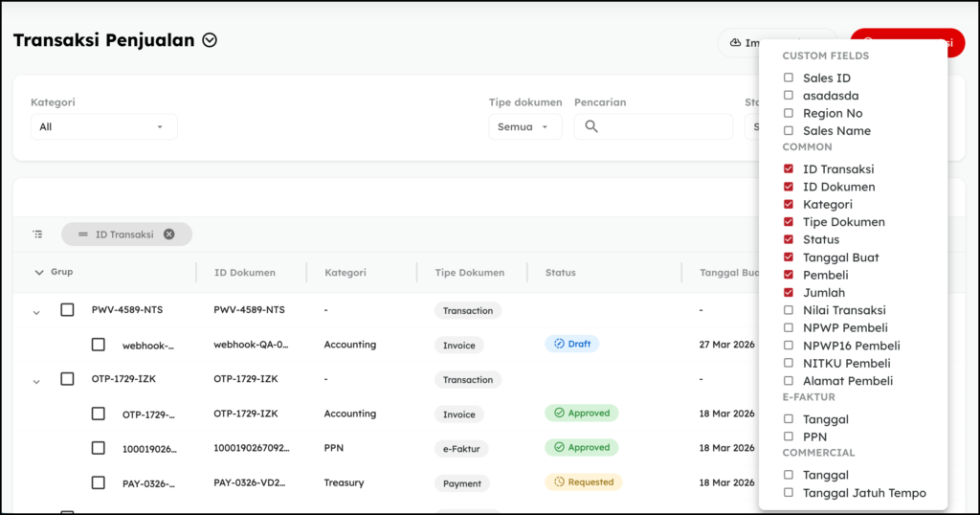Select the PWV-4589-NTS group row checkbox
The image size is (980, 515).
67,310
